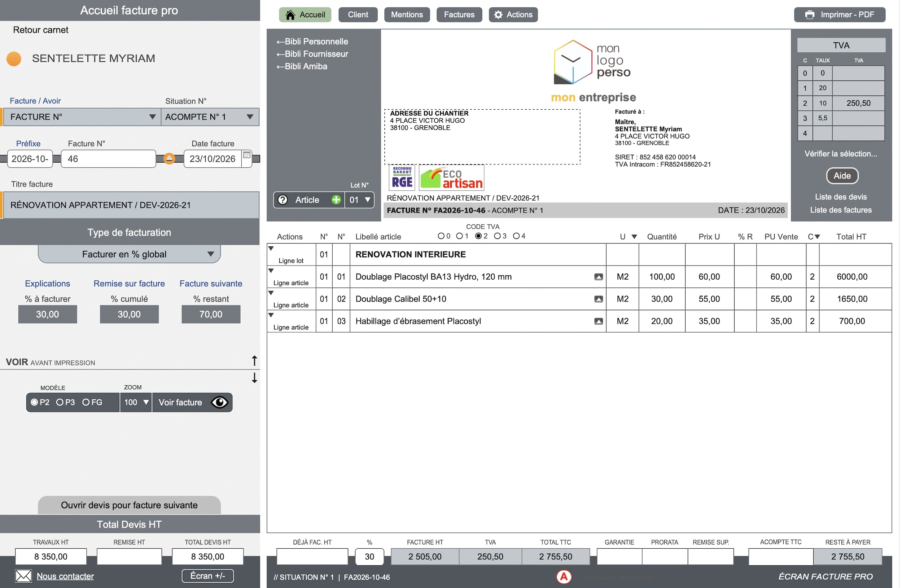Open the Factures tab

[x=459, y=15]
